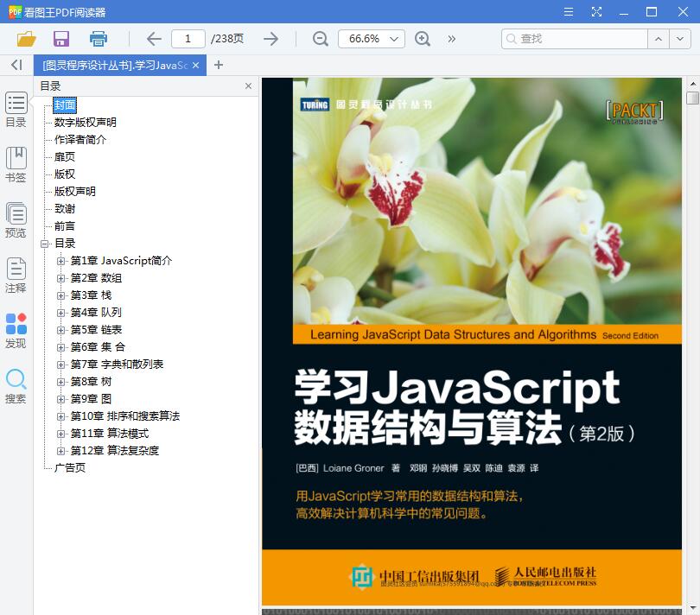
Task: Expand 第4章 队列 node
Action: tap(60, 313)
